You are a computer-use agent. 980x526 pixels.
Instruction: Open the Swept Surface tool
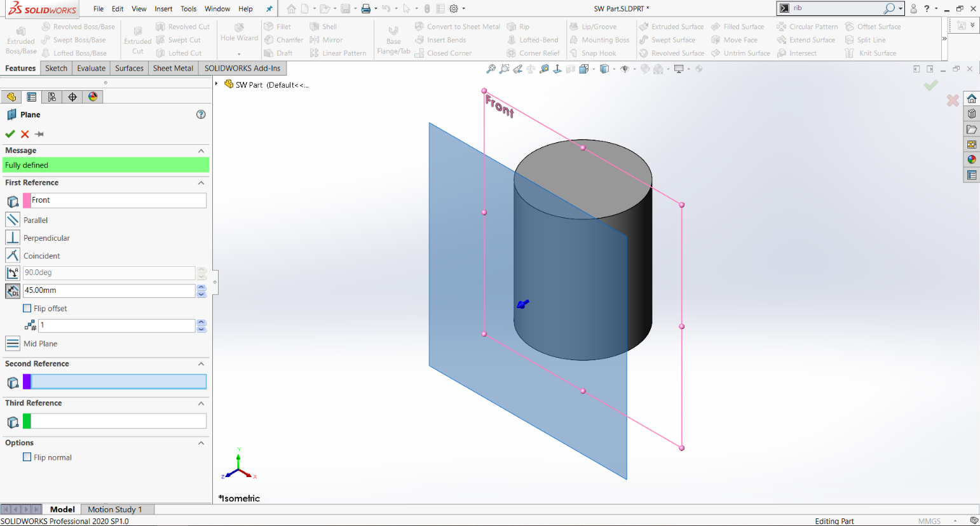[x=672, y=39]
